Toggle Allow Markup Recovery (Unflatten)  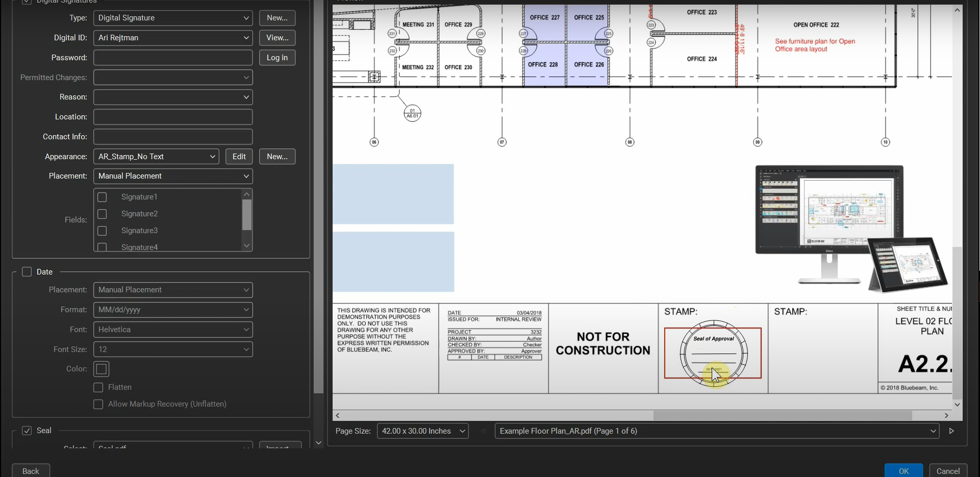pyautogui.click(x=98, y=404)
